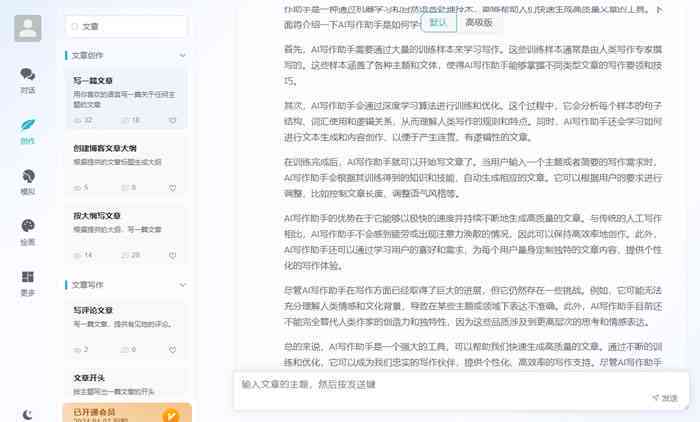Click the paragraph starting with 总的来说
The width and height of the screenshot is (700, 422).
pos(473,355)
